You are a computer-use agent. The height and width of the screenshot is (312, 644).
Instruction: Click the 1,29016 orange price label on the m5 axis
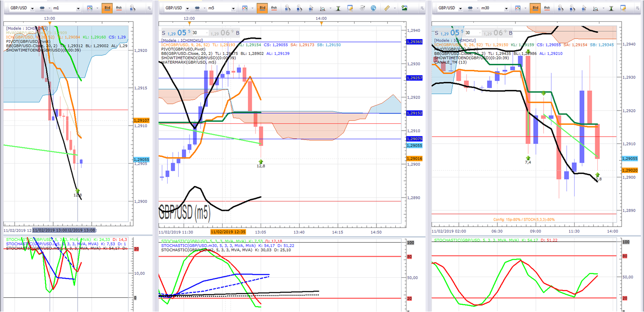coord(414,159)
